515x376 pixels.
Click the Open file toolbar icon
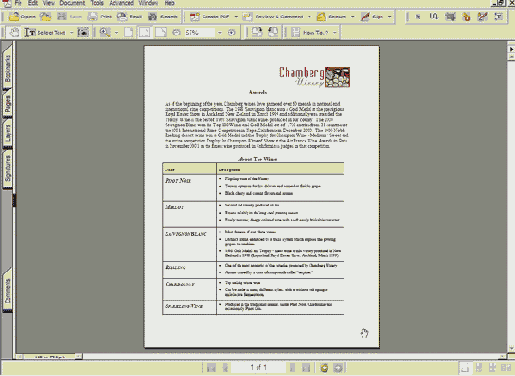[x=14, y=16]
